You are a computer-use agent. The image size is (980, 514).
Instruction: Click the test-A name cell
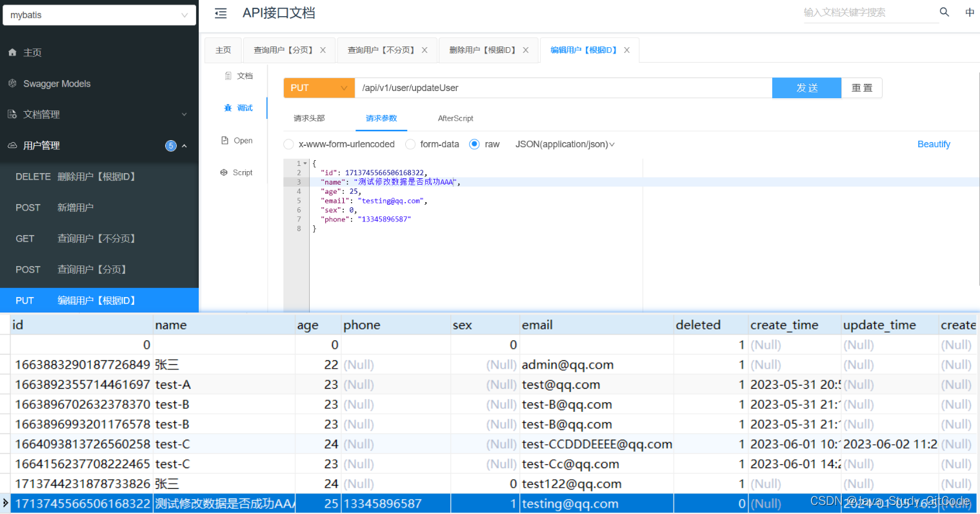(x=224, y=385)
